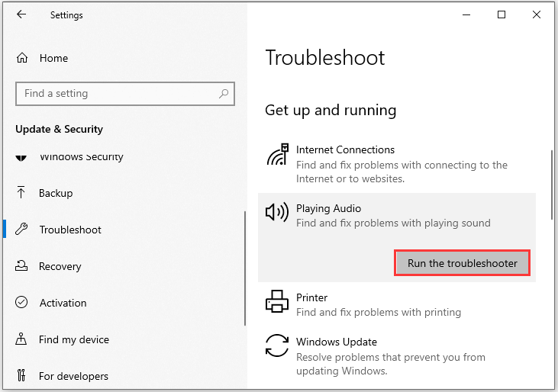The image size is (558, 392).
Task: Click the Recovery icon in sidebar
Action: 21,266
